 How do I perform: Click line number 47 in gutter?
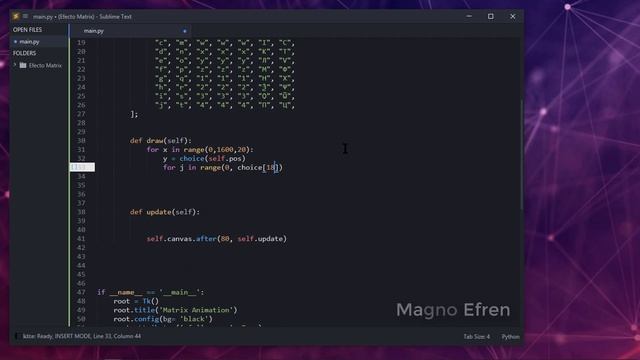81,292
